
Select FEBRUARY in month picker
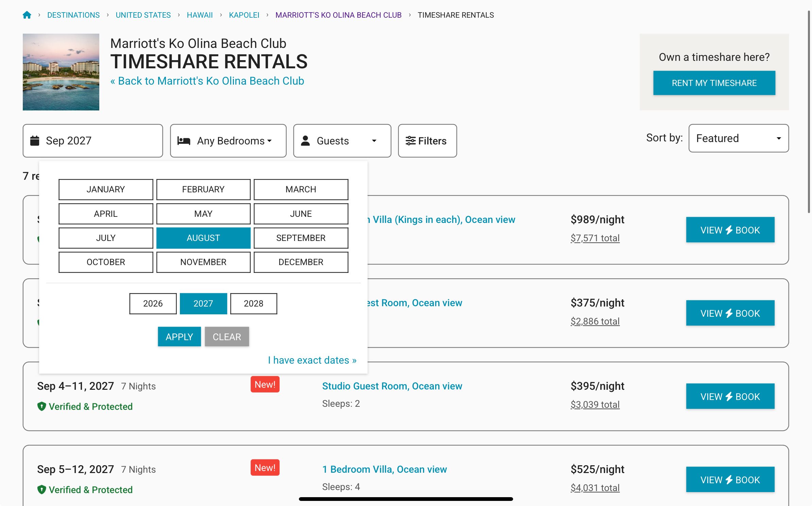(203, 189)
